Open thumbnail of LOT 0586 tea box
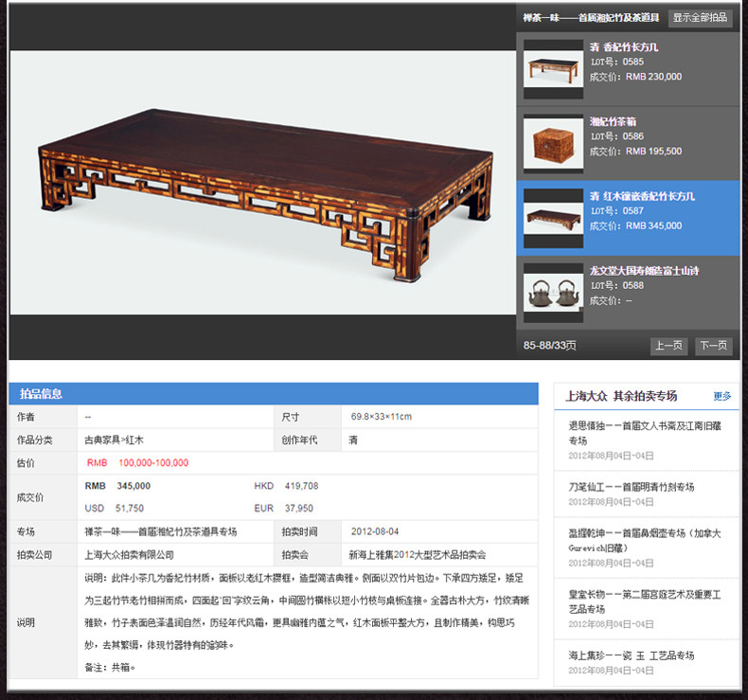 553,144
